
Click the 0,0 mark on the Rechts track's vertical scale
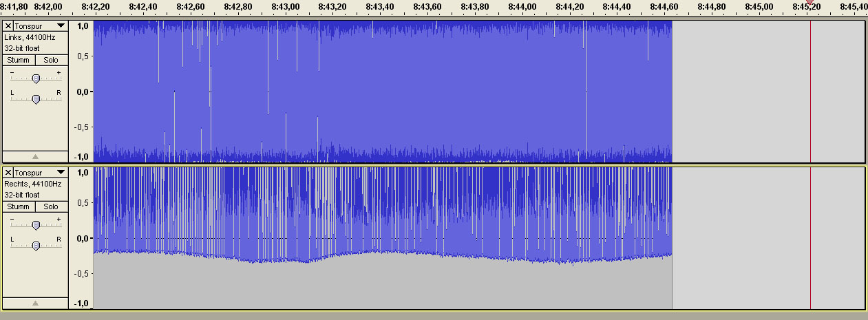tap(83, 238)
